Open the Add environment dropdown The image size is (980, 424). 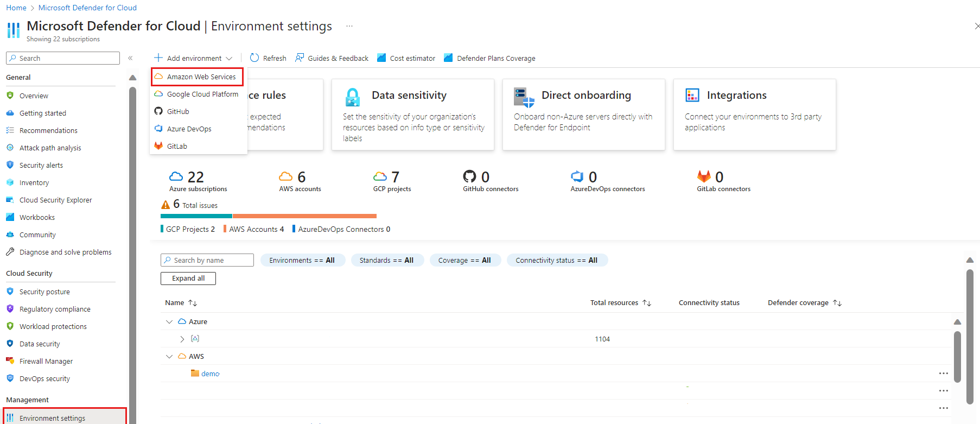pos(193,58)
